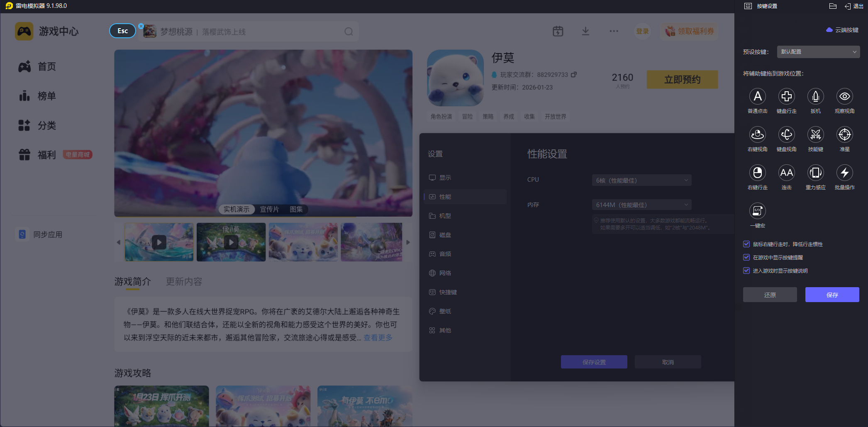The image size is (868, 427).
Task: Open 网络 settings category
Action: [x=465, y=273]
